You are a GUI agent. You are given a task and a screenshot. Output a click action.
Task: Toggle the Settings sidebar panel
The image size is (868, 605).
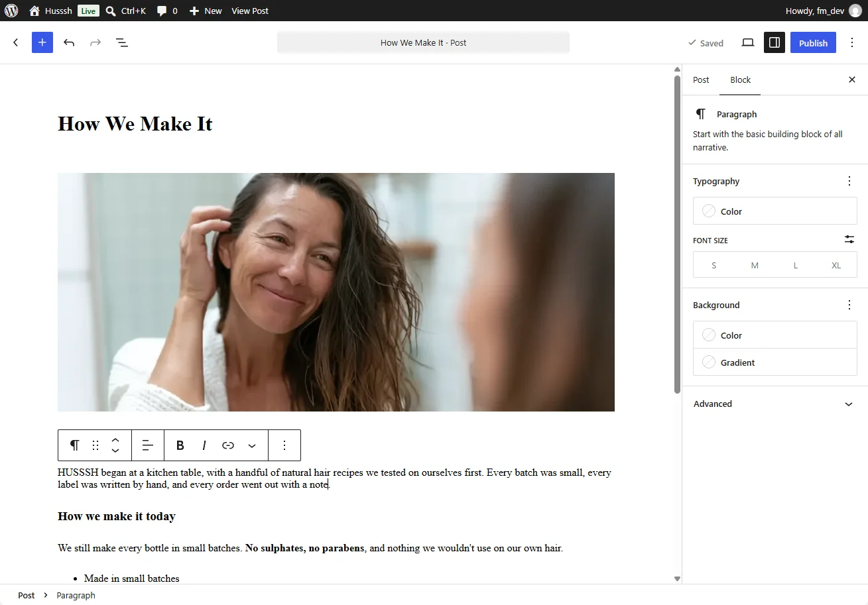click(775, 42)
